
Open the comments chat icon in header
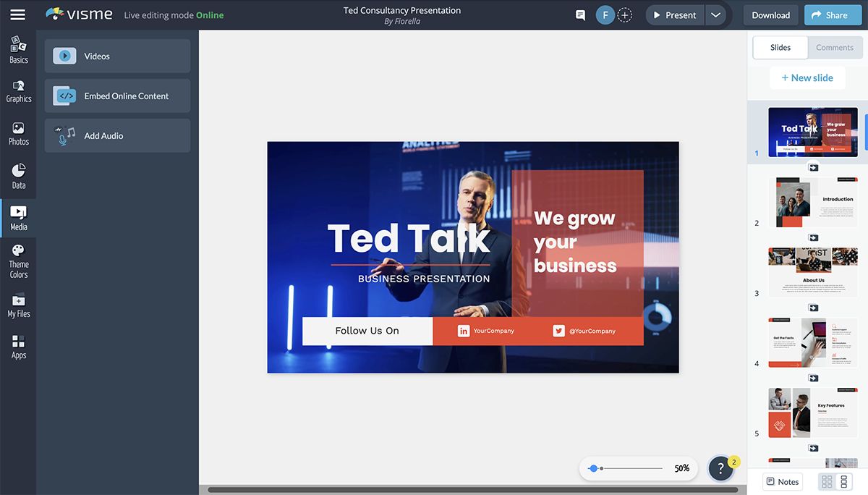(x=580, y=15)
